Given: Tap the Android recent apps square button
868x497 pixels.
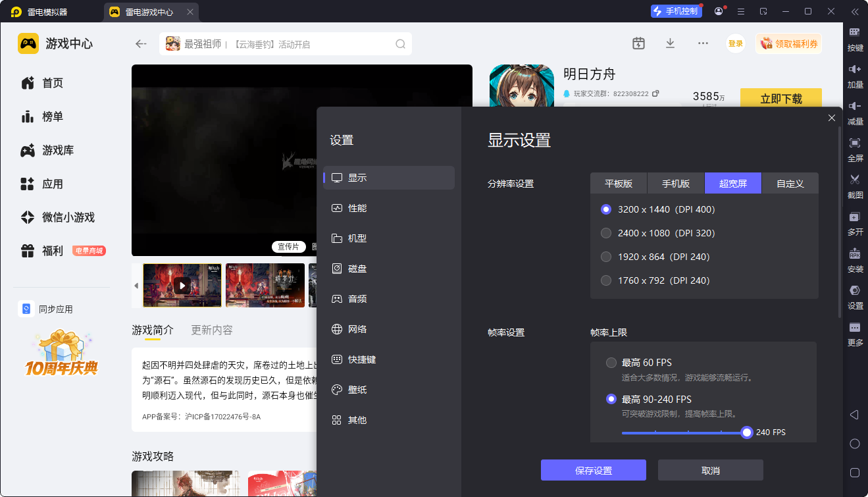Looking at the screenshot, I should 855,473.
